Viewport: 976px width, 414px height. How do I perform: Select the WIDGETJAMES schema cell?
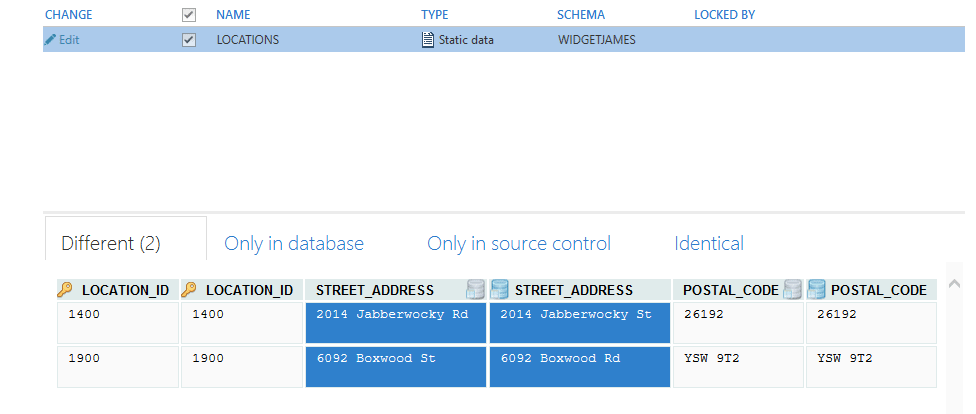point(597,40)
